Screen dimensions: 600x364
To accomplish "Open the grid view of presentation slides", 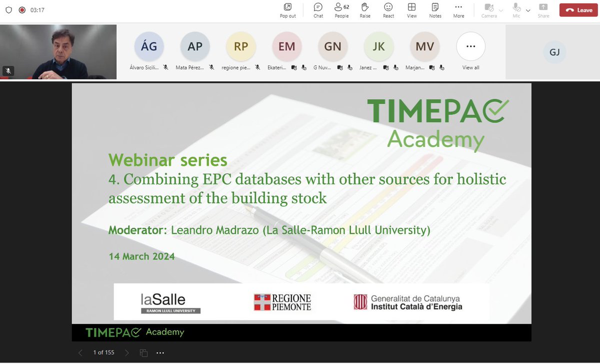I will tap(143, 353).
